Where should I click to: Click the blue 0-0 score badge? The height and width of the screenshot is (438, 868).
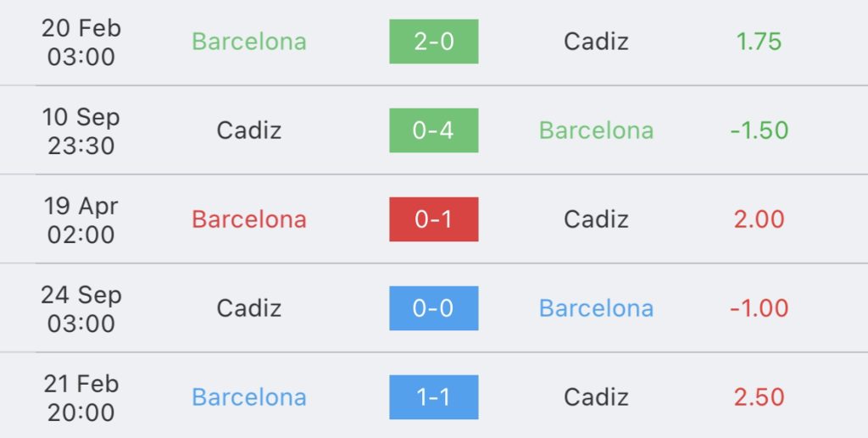[433, 308]
